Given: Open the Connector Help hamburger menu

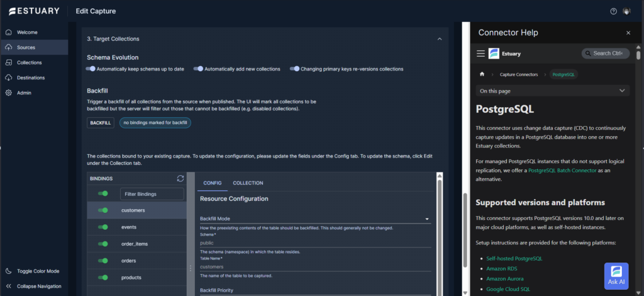Looking at the screenshot, I should (x=480, y=54).
